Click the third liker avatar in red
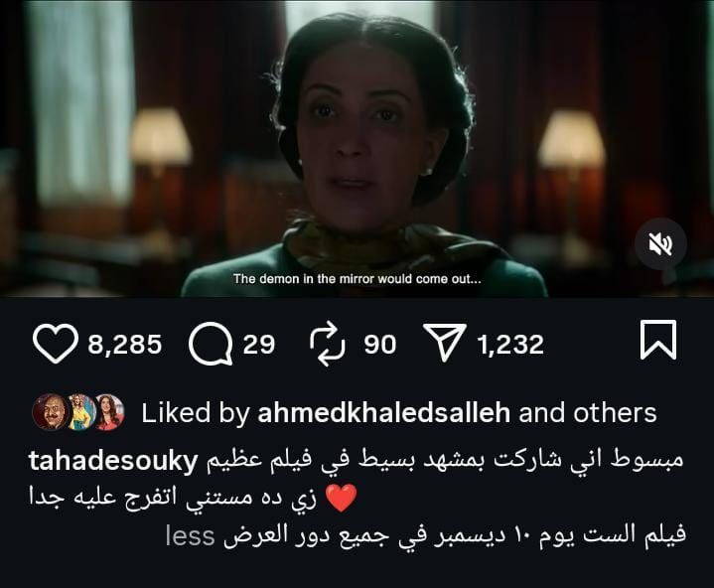The width and height of the screenshot is (714, 588). [x=110, y=412]
